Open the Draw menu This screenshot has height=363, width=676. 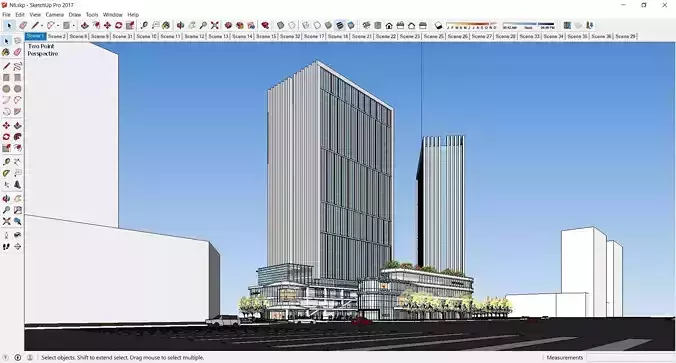[75, 15]
